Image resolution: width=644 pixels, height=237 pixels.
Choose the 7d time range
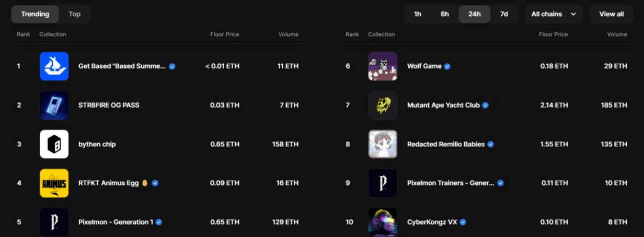[x=504, y=14]
